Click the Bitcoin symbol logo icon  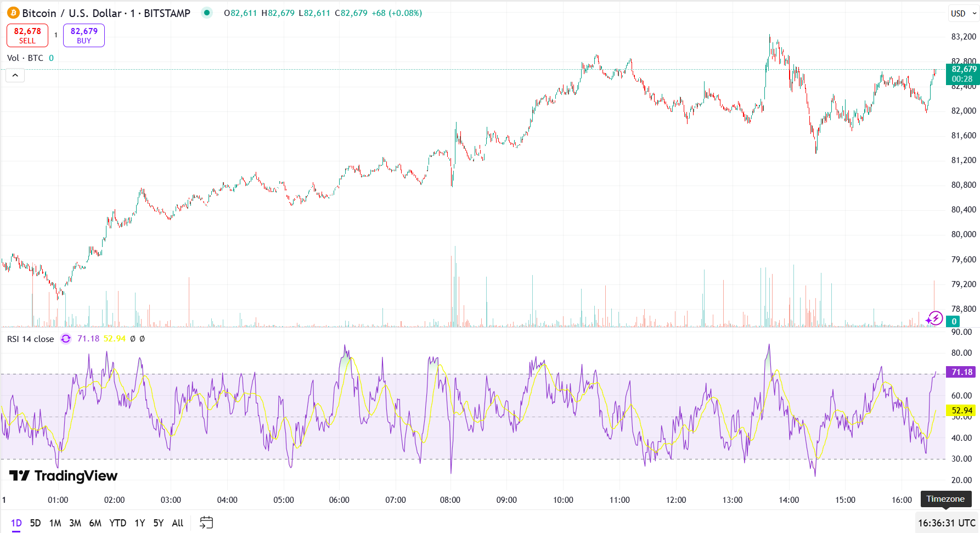(13, 13)
